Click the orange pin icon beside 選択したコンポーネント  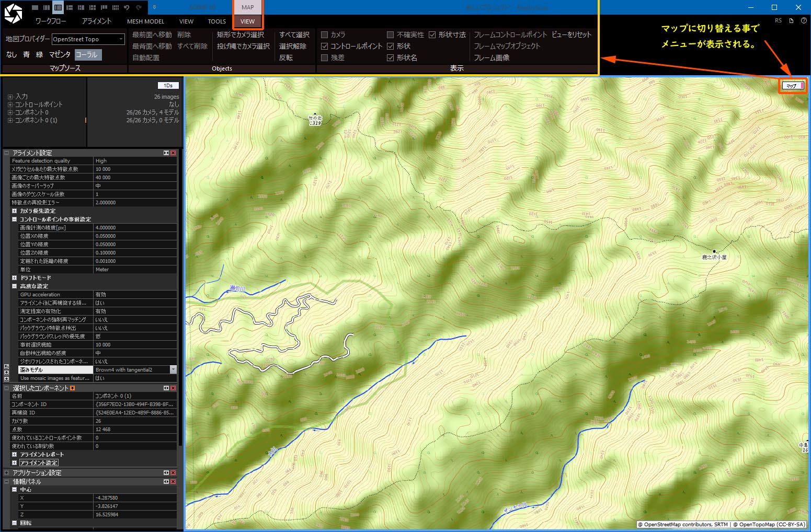tap(73, 388)
